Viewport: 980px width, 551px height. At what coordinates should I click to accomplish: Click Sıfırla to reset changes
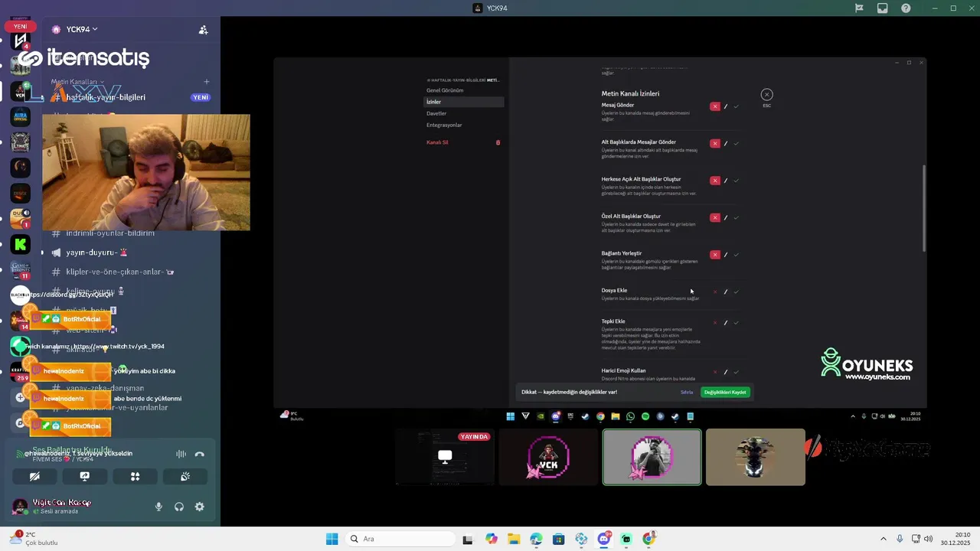click(687, 393)
